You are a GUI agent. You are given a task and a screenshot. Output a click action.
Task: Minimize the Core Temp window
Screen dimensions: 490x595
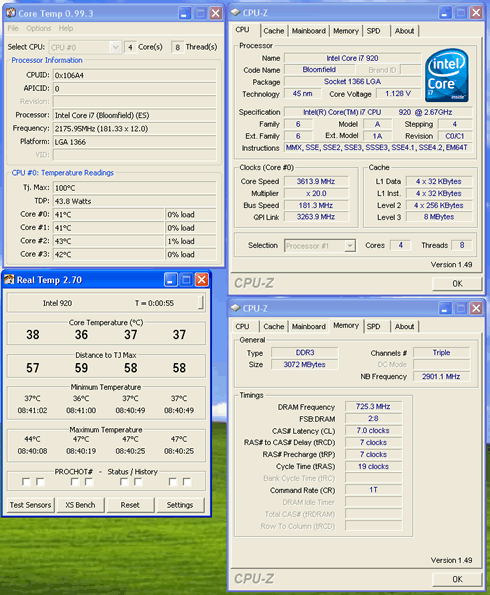pos(185,14)
